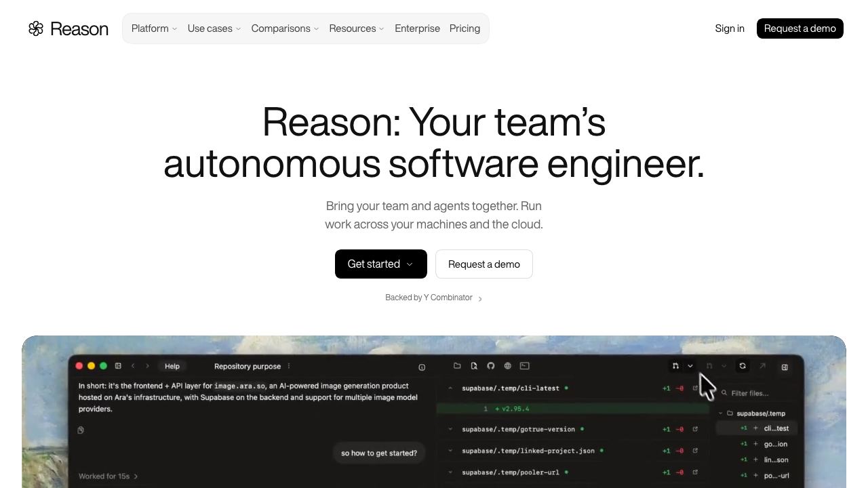Click the plus icon beside cli...test
The width and height of the screenshot is (868, 488).
[755, 428]
